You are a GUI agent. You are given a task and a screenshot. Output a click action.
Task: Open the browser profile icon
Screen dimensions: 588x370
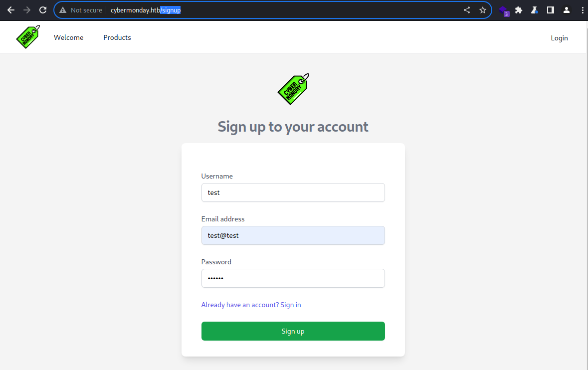[x=566, y=10]
